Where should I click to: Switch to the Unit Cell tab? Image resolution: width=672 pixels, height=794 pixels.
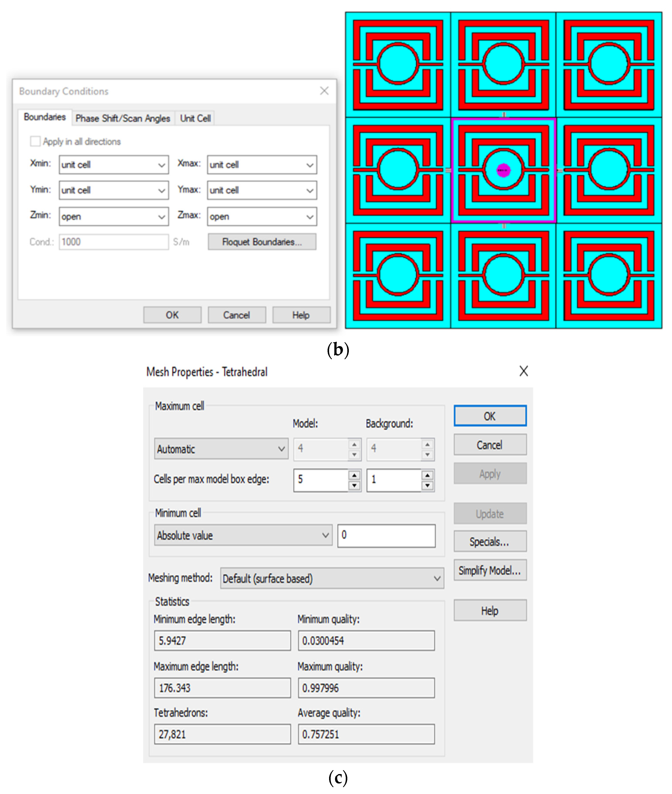coord(195,118)
